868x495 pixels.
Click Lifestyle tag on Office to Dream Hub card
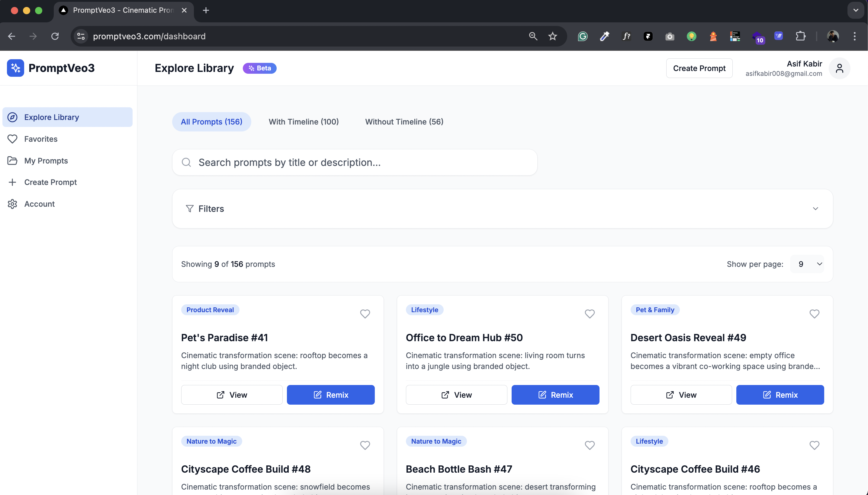[x=424, y=310]
